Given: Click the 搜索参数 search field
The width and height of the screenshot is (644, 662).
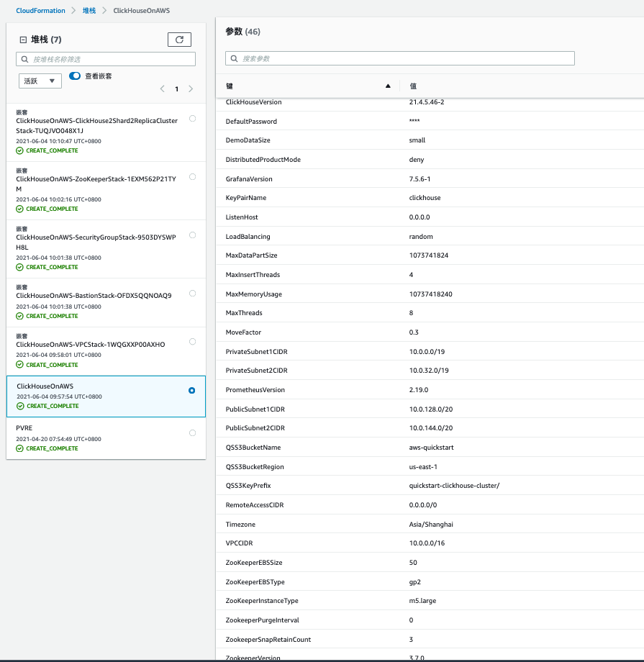Looking at the screenshot, I should tap(403, 58).
